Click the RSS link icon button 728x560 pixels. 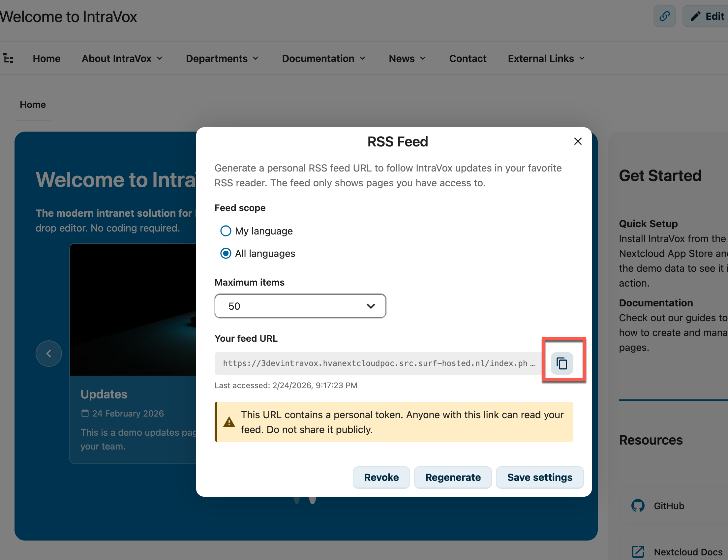[664, 16]
